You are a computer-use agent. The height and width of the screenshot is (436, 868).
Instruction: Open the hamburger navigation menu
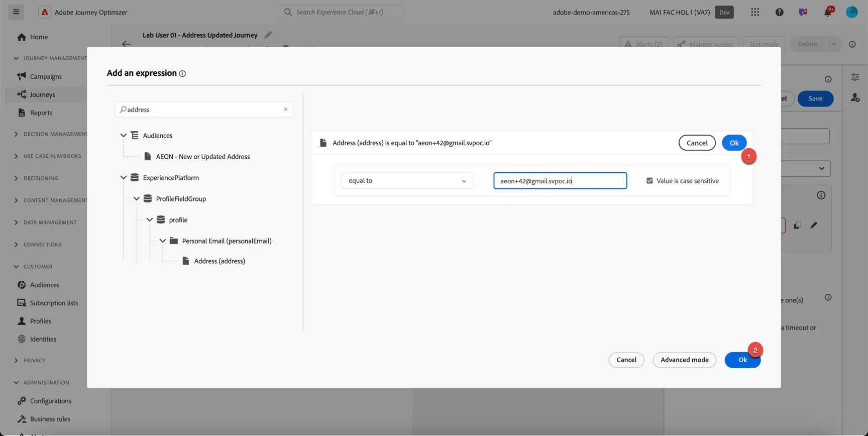[16, 12]
